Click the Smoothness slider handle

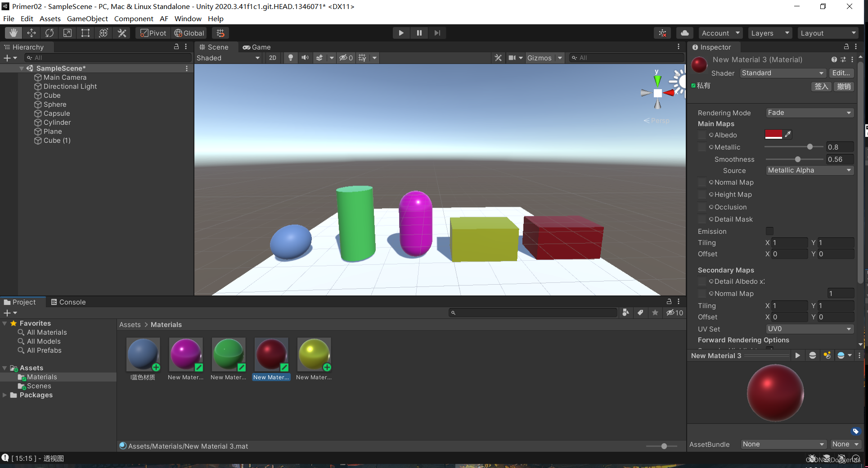pyautogui.click(x=798, y=159)
